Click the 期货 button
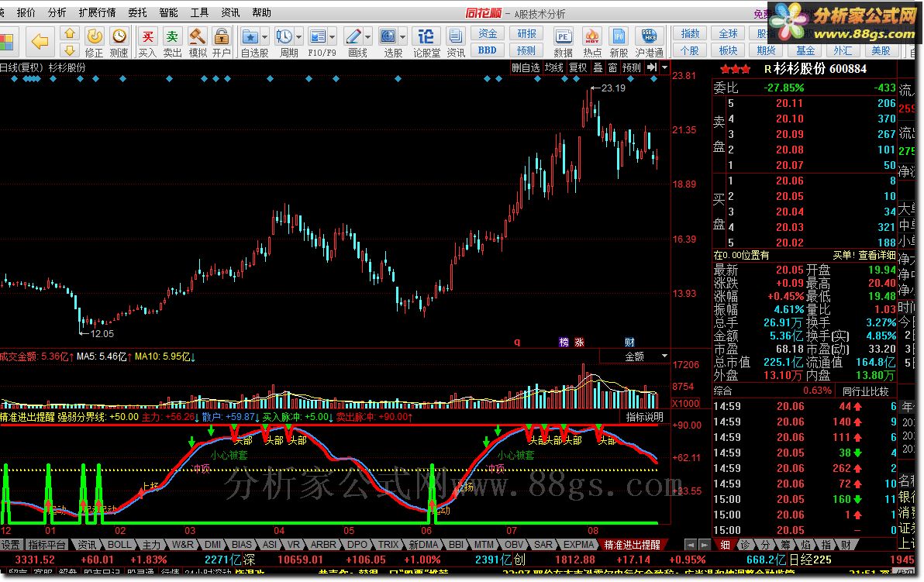This screenshot has height=582, width=924. point(767,50)
